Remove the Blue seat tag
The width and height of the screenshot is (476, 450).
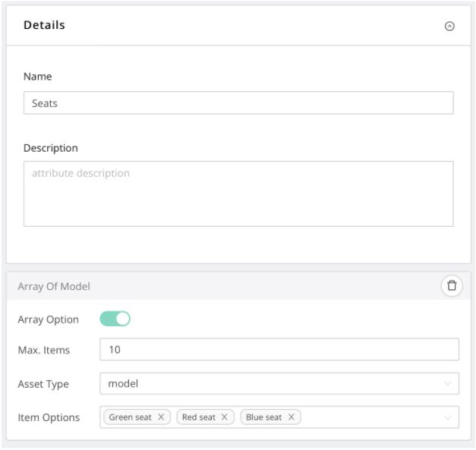click(x=291, y=417)
